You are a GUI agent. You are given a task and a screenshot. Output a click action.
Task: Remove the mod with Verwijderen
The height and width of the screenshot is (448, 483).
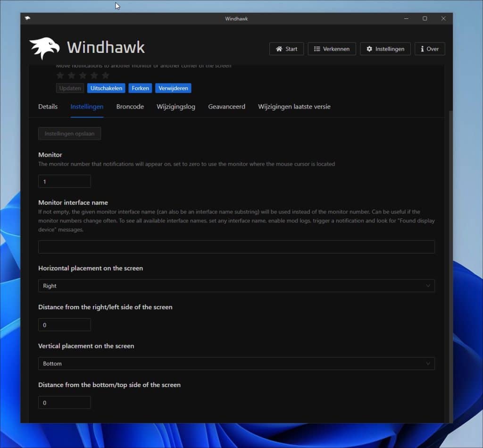coord(173,88)
